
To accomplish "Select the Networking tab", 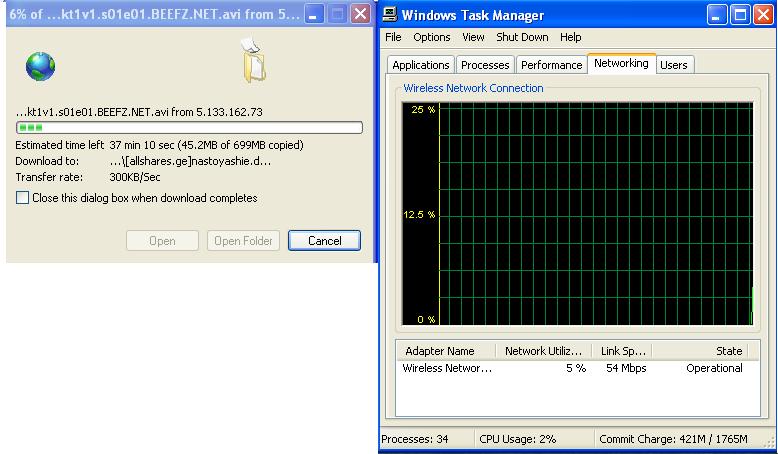I will 621,64.
